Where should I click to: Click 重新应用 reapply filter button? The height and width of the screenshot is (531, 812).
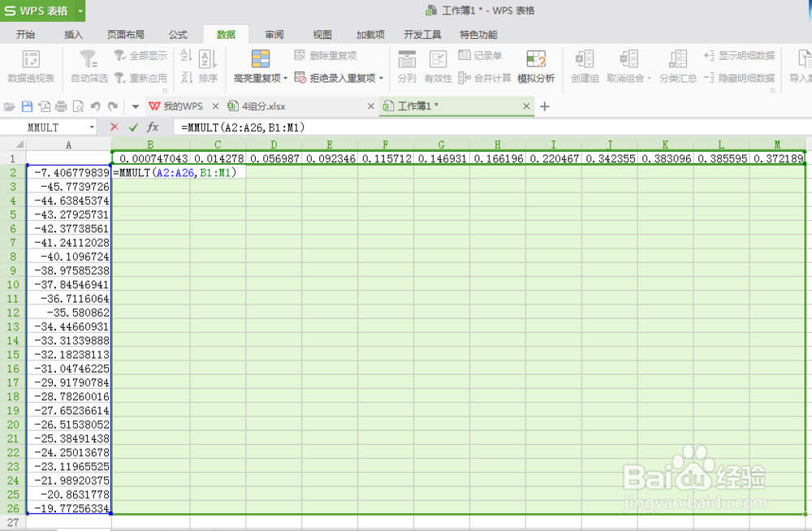click(x=140, y=78)
